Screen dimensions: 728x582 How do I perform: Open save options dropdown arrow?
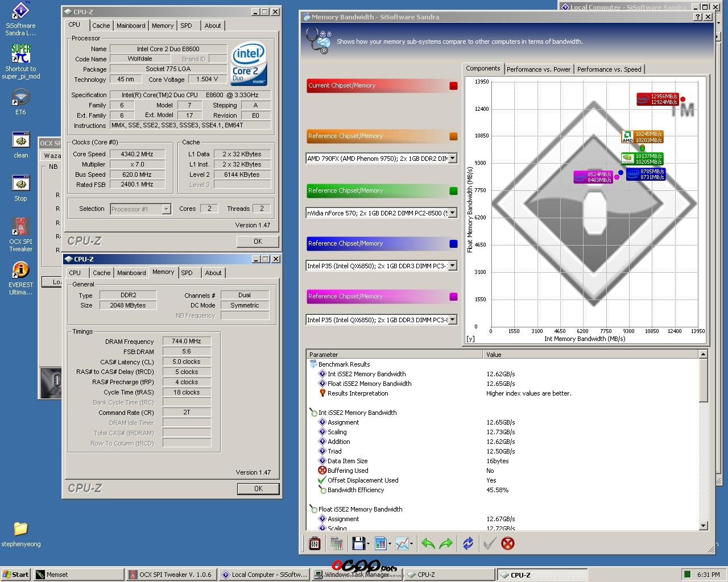pyautogui.click(x=368, y=544)
